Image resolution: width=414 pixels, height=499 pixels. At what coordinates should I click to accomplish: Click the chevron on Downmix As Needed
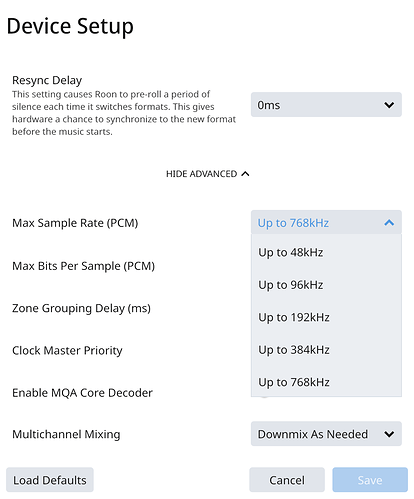tap(389, 434)
